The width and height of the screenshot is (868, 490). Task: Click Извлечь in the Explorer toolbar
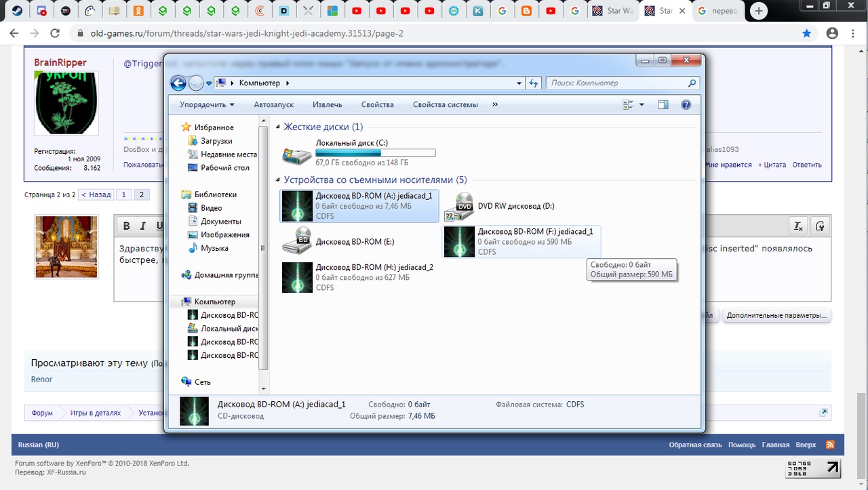point(328,105)
